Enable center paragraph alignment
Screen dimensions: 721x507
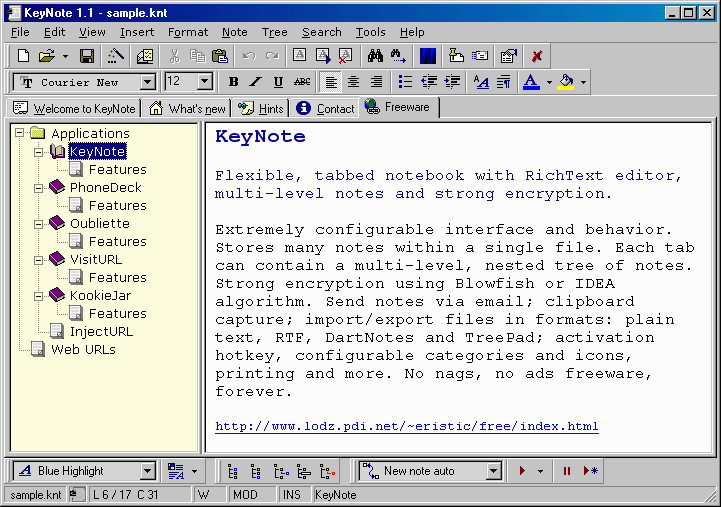353,82
